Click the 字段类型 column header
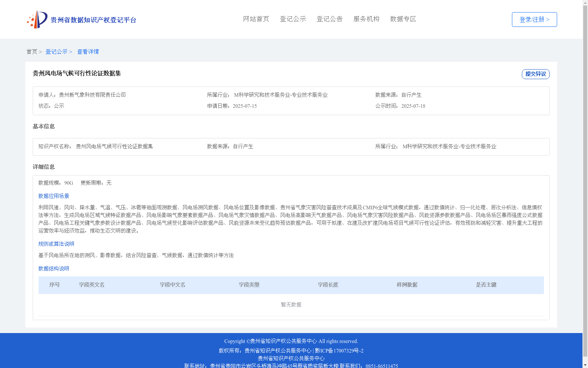Viewport: 588px width, 368px height. [249, 285]
